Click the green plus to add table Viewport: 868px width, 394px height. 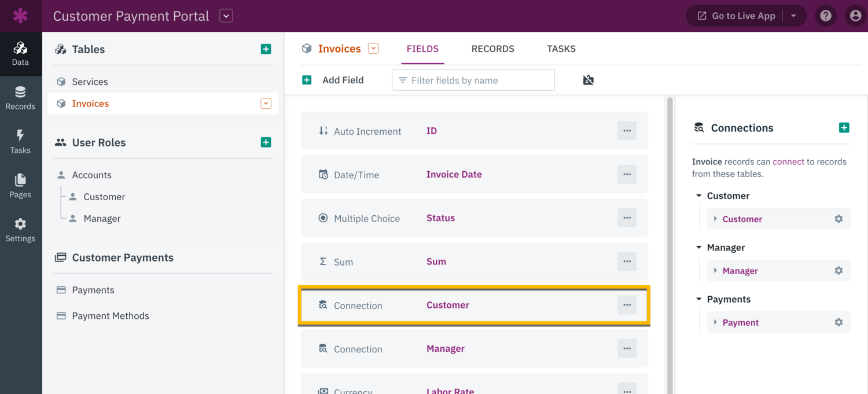[x=266, y=49]
